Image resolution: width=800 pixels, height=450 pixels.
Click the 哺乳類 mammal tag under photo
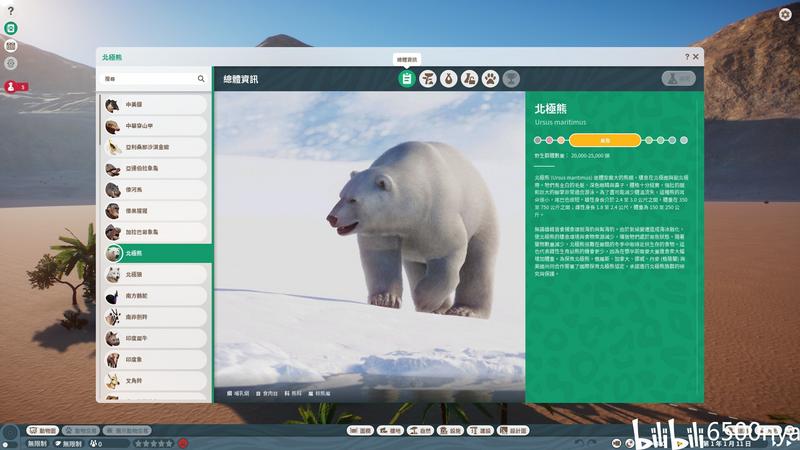pyautogui.click(x=238, y=393)
